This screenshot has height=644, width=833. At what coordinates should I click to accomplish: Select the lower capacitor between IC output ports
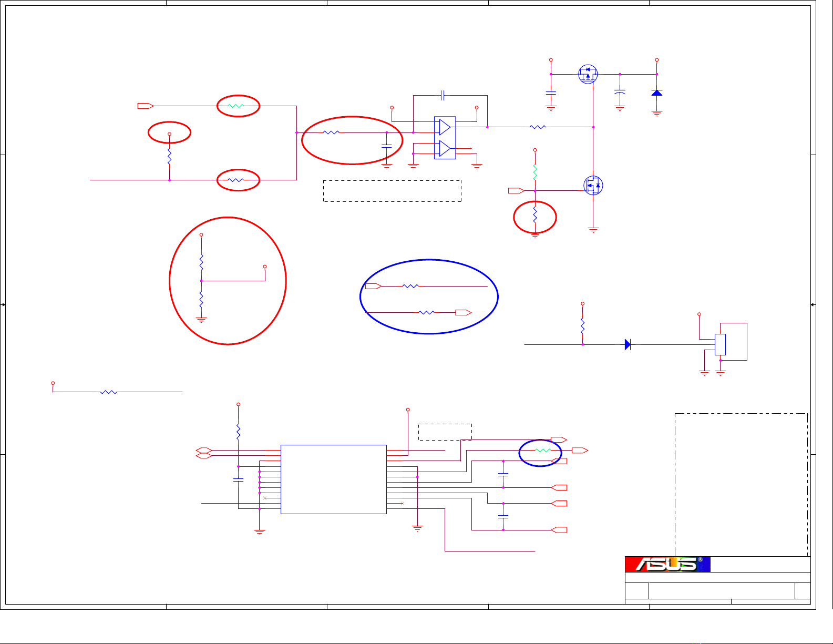[503, 516]
